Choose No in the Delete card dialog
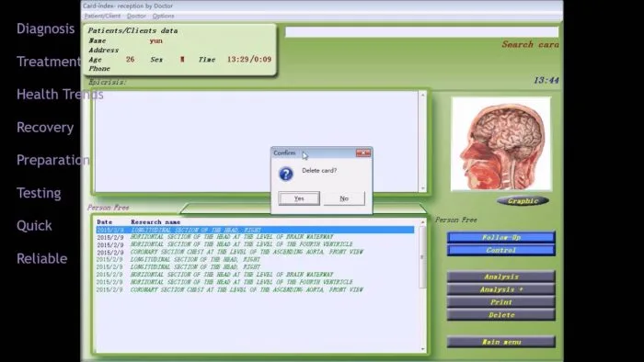The height and width of the screenshot is (362, 644). pyautogui.click(x=344, y=198)
